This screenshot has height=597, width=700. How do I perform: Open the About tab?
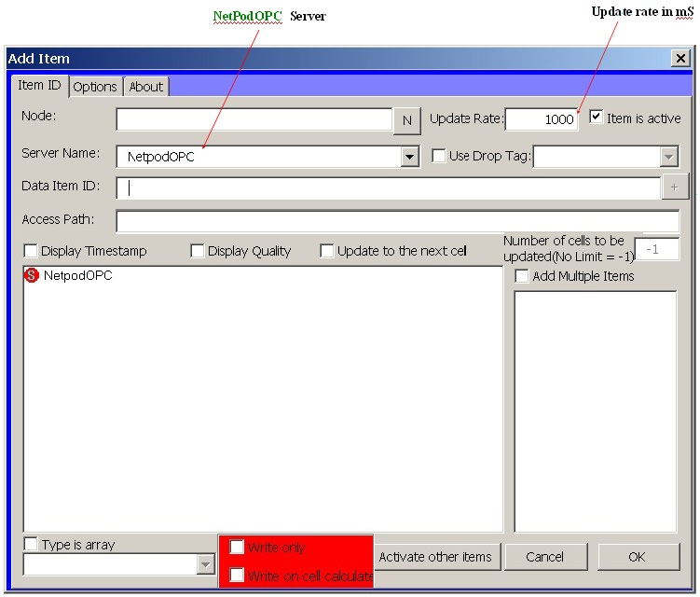point(146,87)
